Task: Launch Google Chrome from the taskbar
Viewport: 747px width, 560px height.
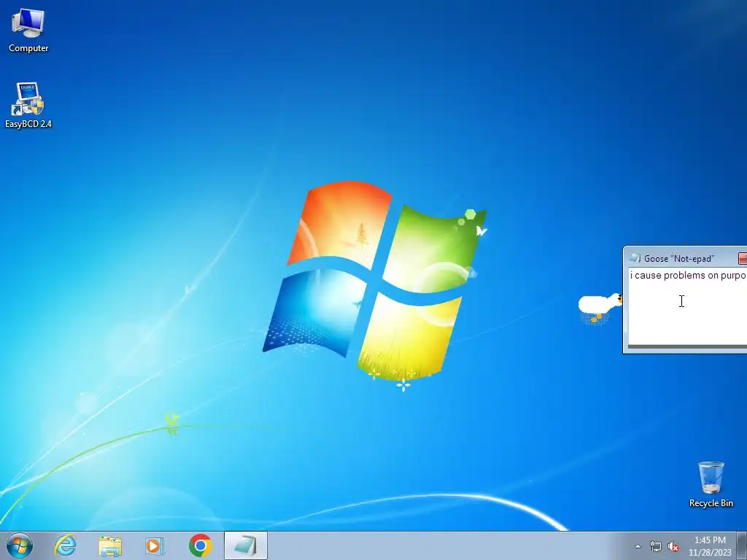Action: pyautogui.click(x=200, y=545)
